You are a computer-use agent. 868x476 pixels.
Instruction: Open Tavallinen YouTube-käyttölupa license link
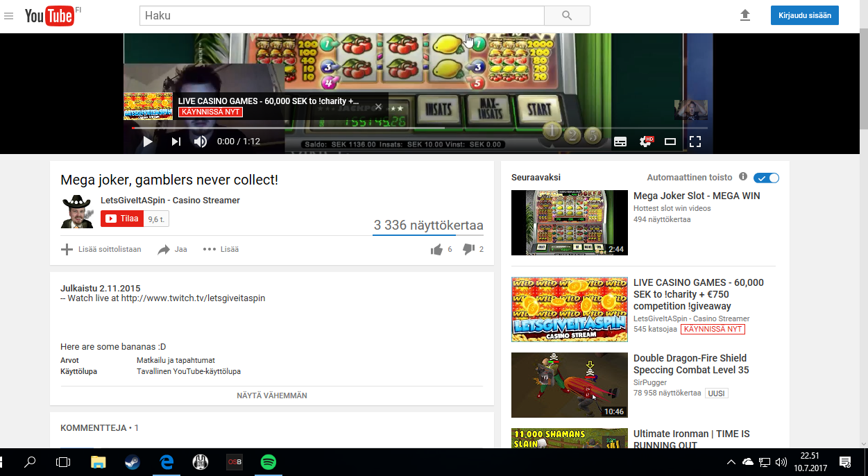point(189,371)
